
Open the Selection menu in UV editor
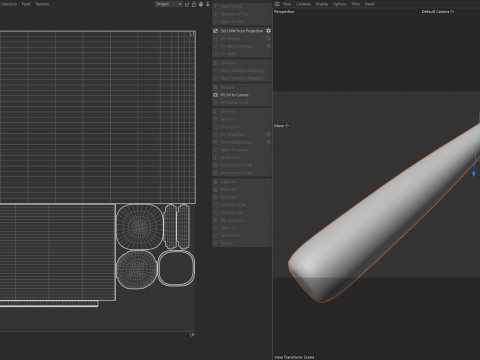tap(9, 4)
